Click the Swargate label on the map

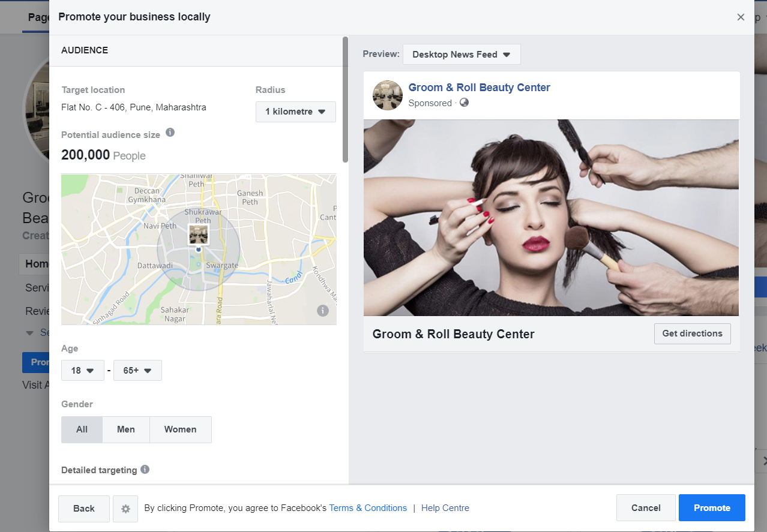222,265
